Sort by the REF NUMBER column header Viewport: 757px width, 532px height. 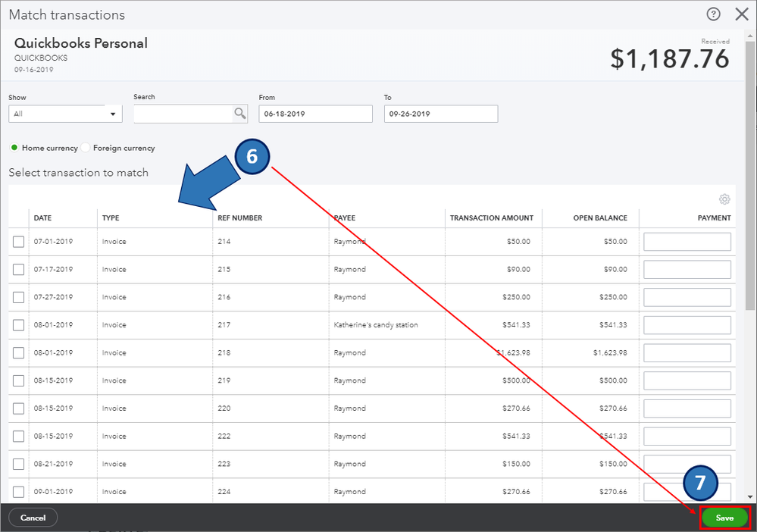[240, 217]
